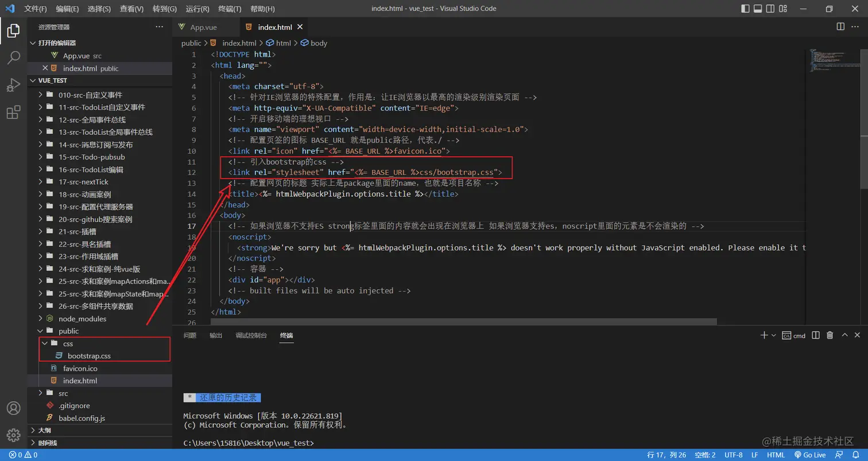The height and width of the screenshot is (461, 868).
Task: Open the 查看(V) menu
Action: [132, 9]
